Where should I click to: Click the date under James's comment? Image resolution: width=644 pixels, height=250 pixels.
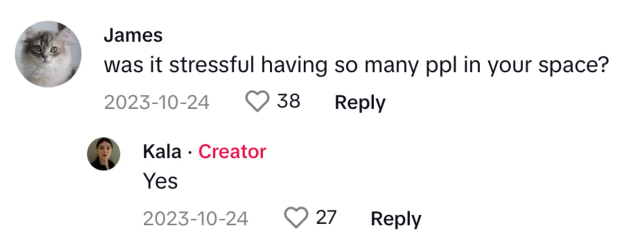point(157,102)
